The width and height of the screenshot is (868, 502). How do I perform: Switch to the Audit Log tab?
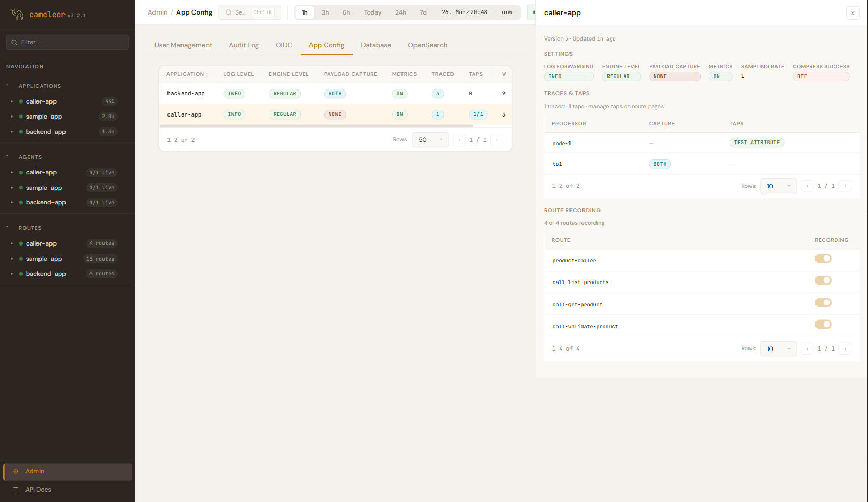[x=243, y=45]
